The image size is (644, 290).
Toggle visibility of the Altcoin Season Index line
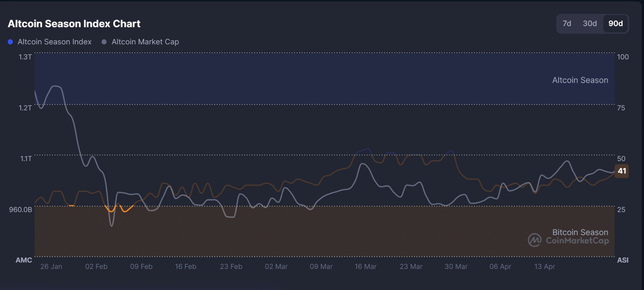pos(54,41)
